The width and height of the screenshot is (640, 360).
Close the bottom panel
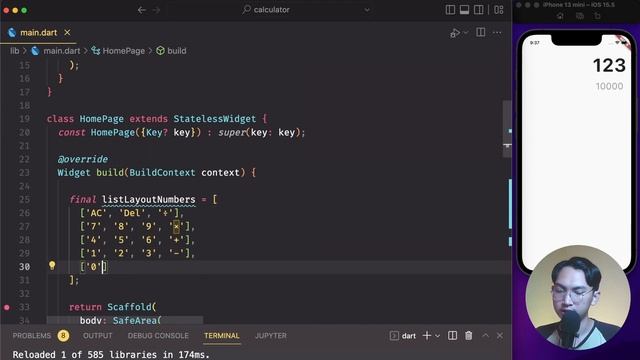pyautogui.click(x=500, y=336)
